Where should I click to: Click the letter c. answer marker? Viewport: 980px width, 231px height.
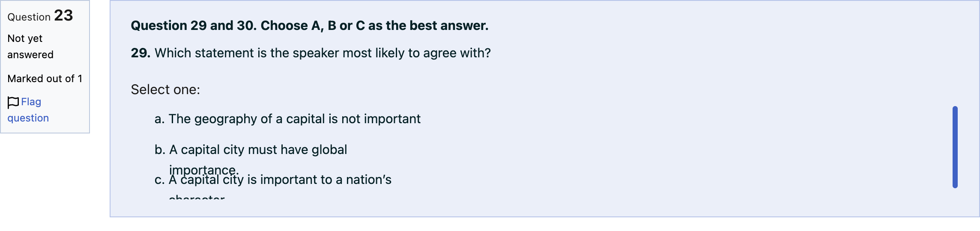pyautogui.click(x=160, y=180)
